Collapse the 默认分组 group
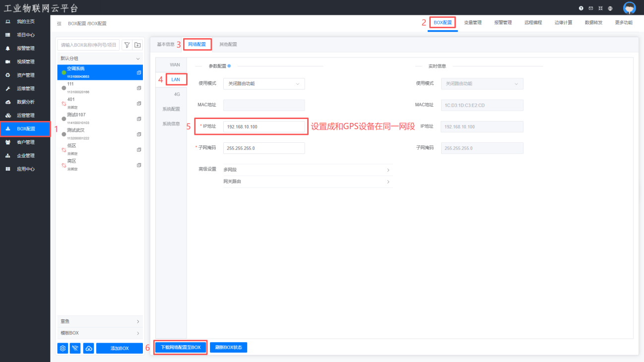Image resolution: width=644 pixels, height=362 pixels. tap(138, 59)
